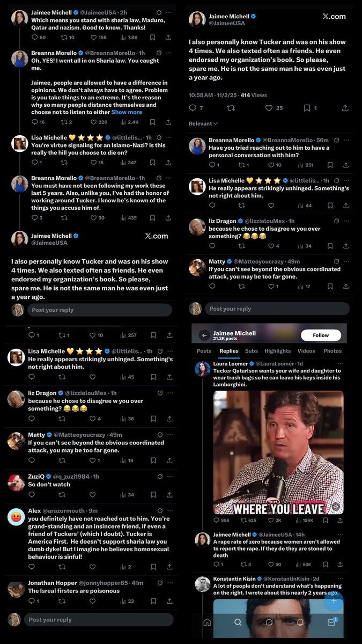Switch to the Videos tab

pos(306,351)
